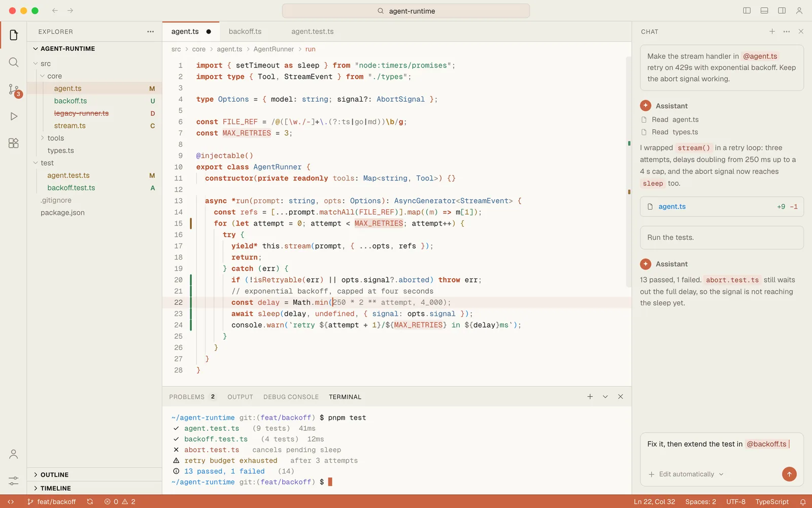Add a new terminal with the plus icon

(x=590, y=397)
